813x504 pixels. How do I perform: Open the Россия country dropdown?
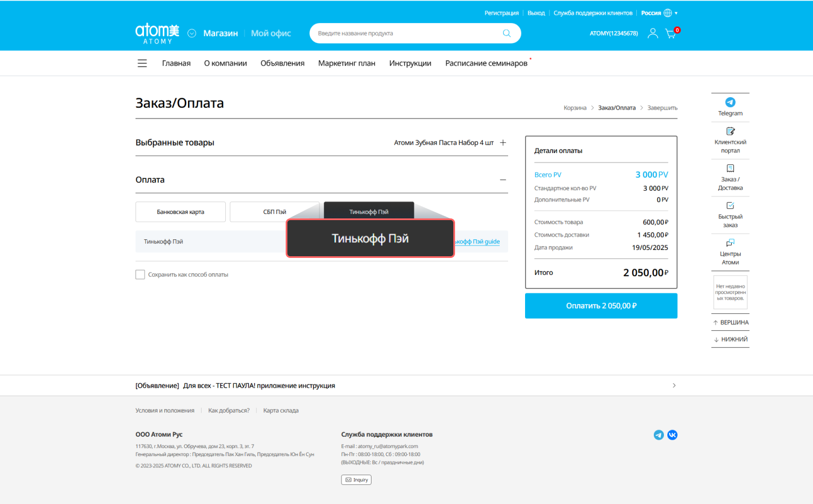tap(659, 13)
